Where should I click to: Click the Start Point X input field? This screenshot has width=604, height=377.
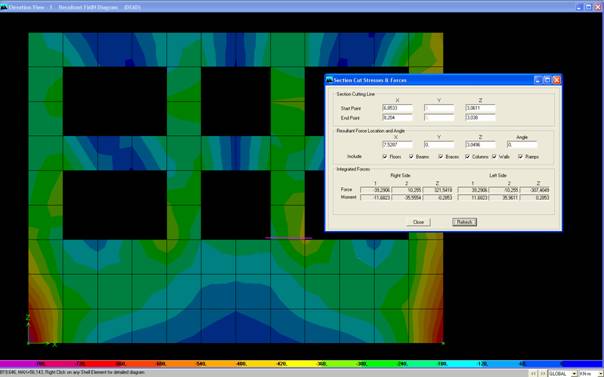[398, 109]
